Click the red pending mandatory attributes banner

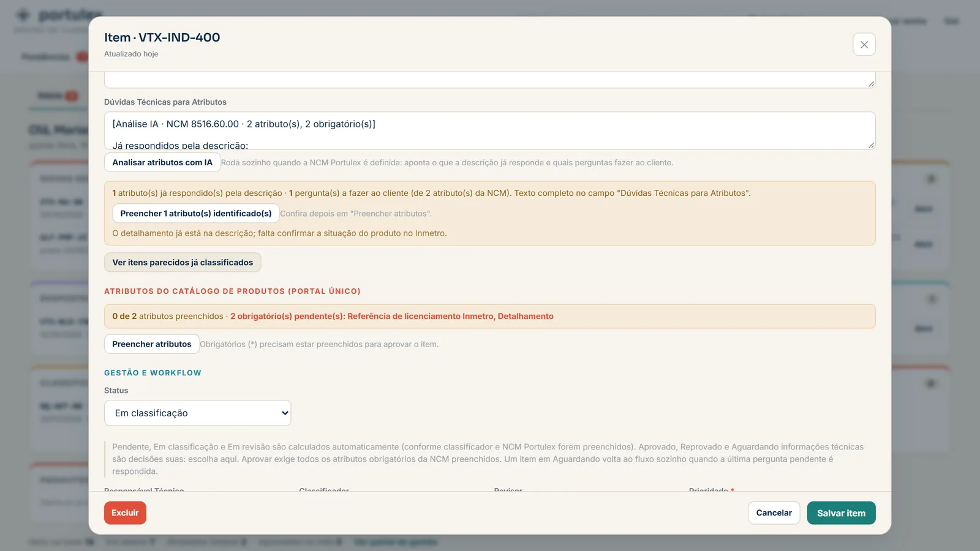(x=489, y=317)
